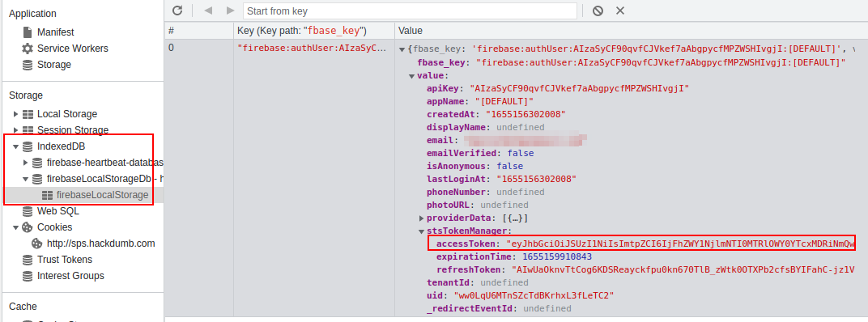Expand firebase-heartbeat-database arrow

25,163
